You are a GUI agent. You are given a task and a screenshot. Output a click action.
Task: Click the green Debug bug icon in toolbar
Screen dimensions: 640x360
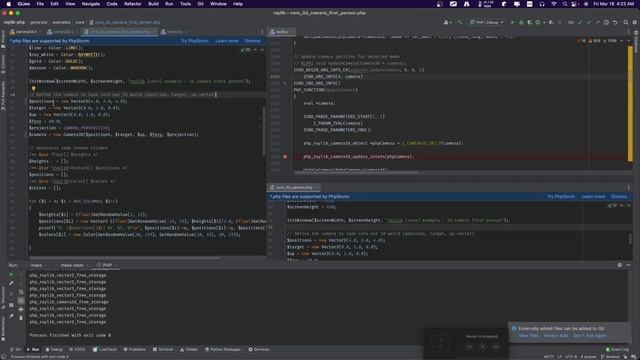521,22
